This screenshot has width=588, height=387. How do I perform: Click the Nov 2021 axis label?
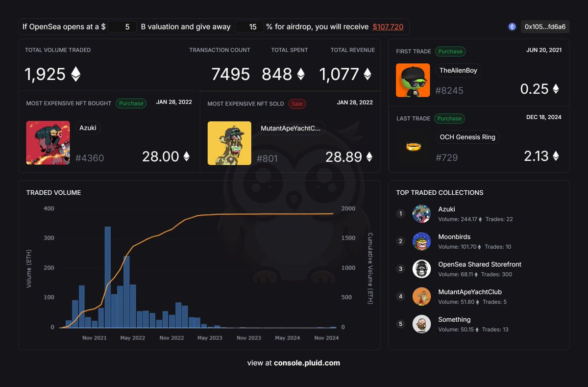pyautogui.click(x=95, y=338)
